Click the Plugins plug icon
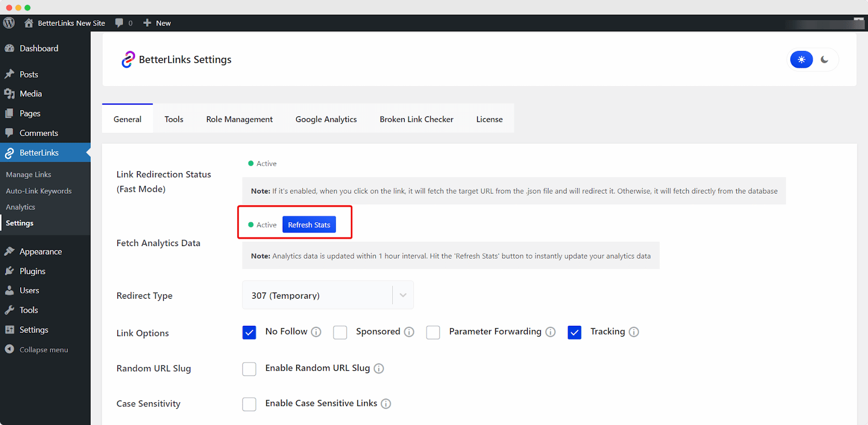 coord(9,271)
